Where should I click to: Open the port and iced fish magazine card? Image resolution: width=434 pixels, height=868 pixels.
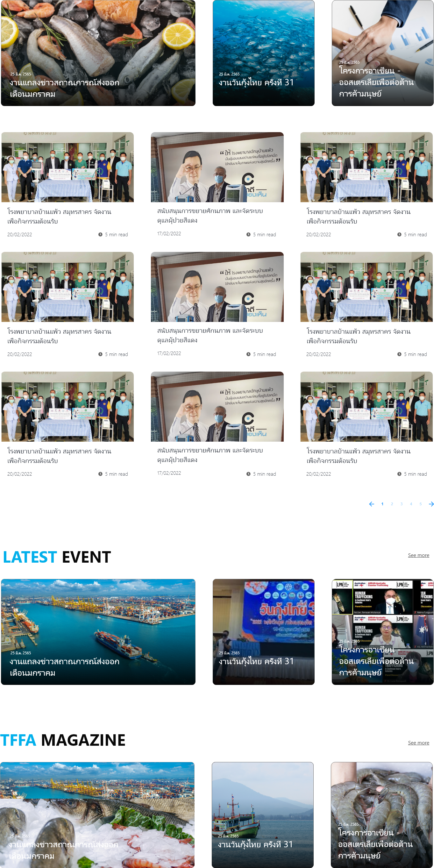click(x=97, y=815)
